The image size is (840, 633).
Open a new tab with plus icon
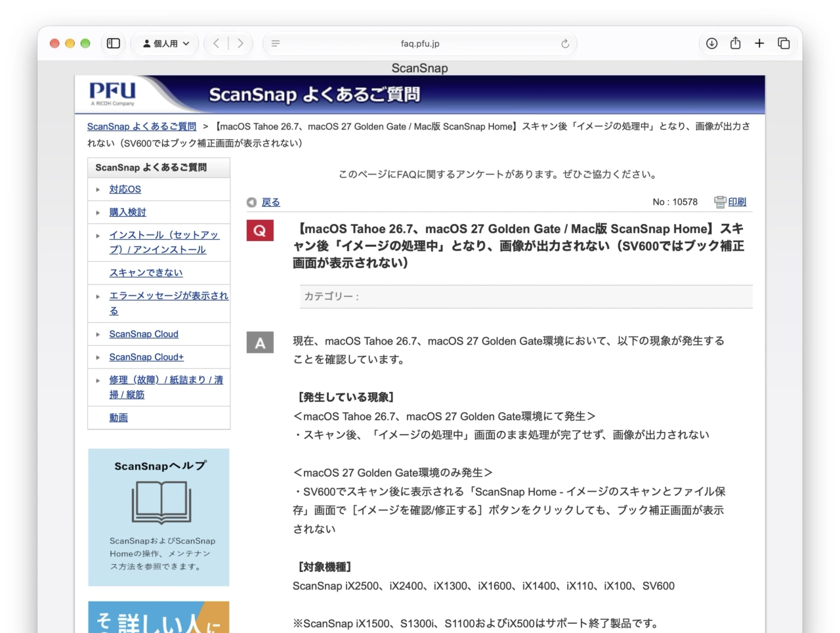coord(759,43)
